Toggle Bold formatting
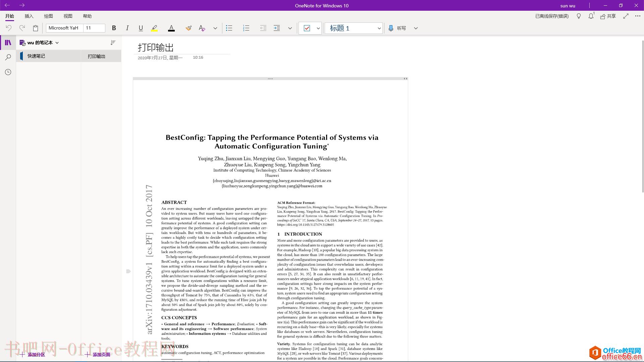 coord(114,28)
